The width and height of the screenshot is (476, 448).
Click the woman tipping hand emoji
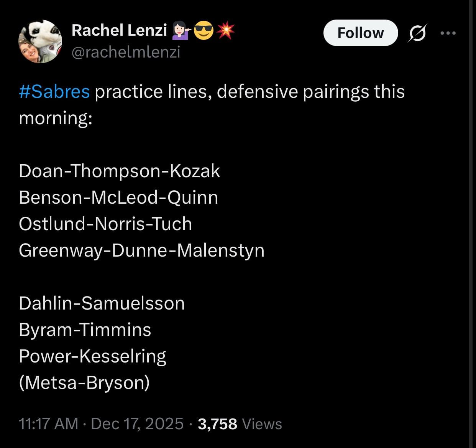pos(181,31)
